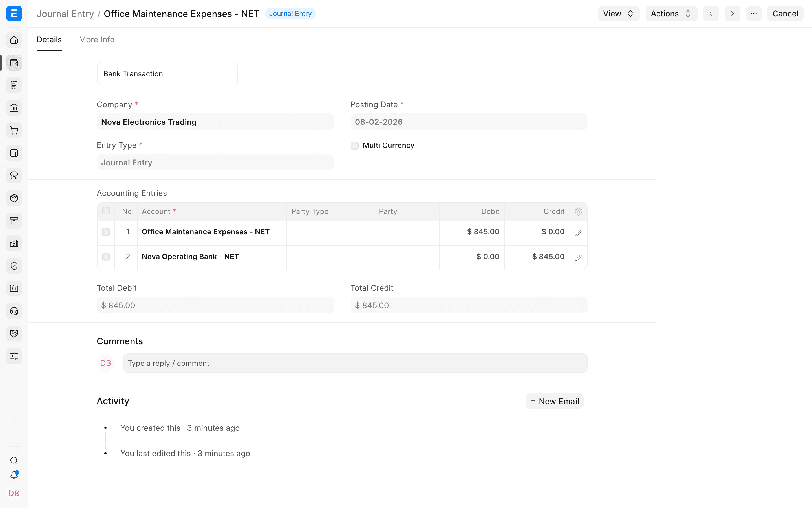Click the Office Maintenance Expenses - NET account cell

(x=212, y=233)
